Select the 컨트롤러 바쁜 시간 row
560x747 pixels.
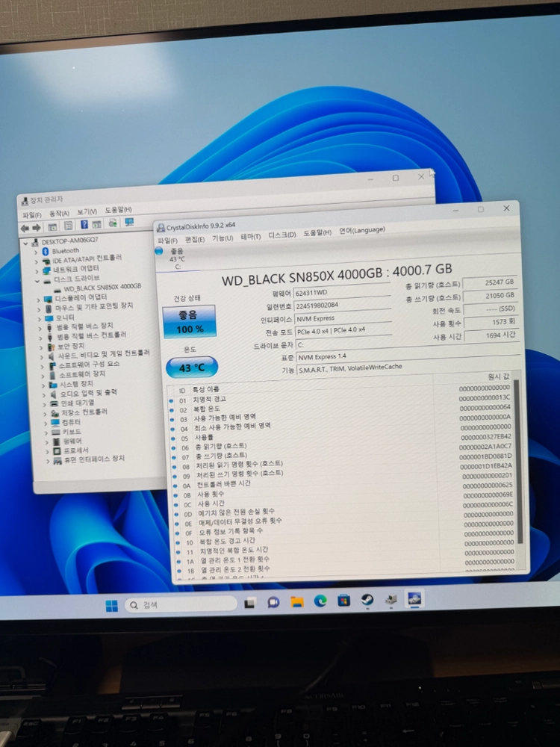[x=343, y=482]
